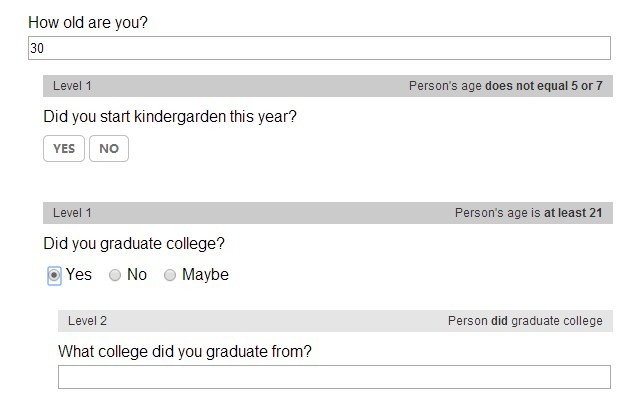Click the college name text field
The height and width of the screenshot is (418, 634).
pos(334,377)
